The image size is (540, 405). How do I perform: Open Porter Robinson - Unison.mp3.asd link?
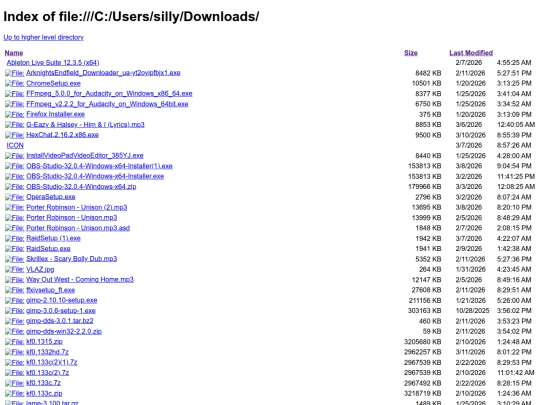[78, 228]
